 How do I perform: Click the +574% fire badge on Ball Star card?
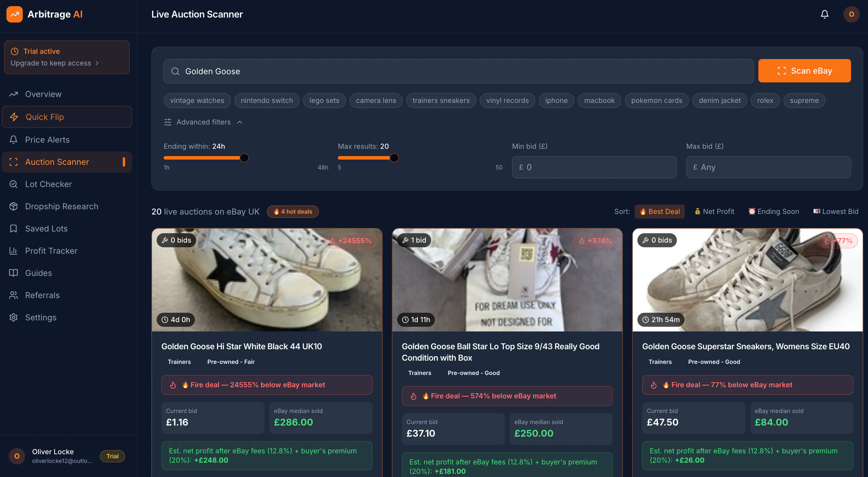595,241
